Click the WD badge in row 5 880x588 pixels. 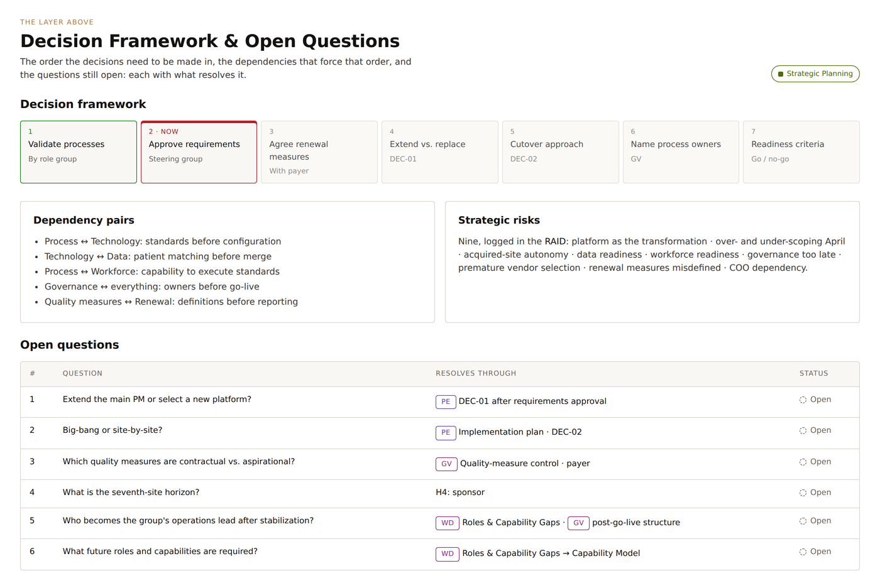tap(448, 523)
